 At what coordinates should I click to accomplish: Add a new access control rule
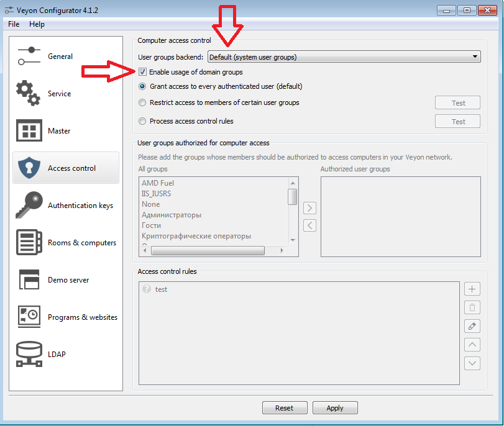tap(472, 288)
